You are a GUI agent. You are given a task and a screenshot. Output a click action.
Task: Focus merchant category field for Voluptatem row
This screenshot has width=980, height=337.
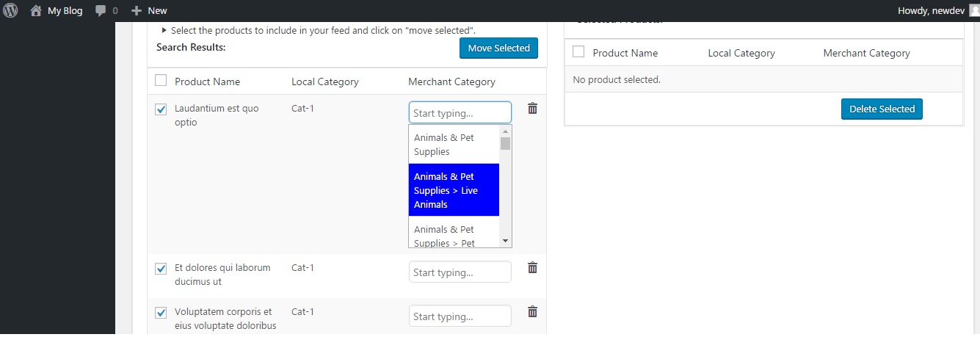tap(460, 316)
